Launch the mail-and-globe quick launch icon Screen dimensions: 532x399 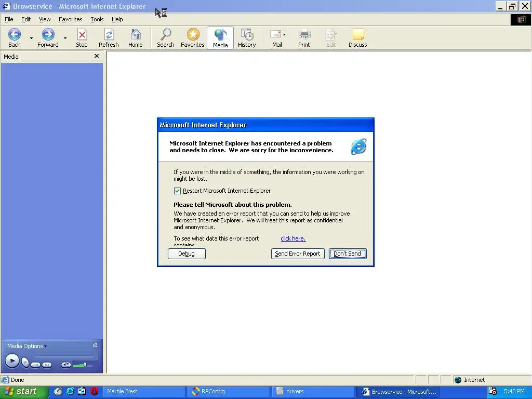pyautogui.click(x=82, y=392)
